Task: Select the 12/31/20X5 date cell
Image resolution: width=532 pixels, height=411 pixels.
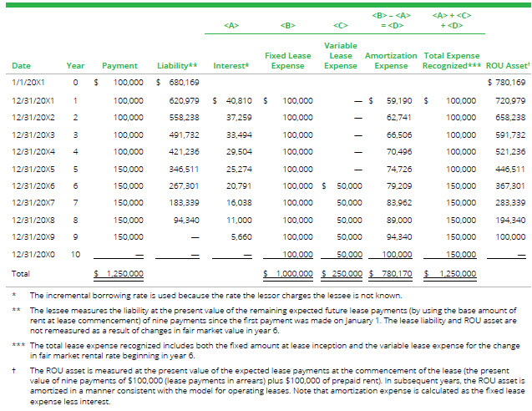Action: 33,169
